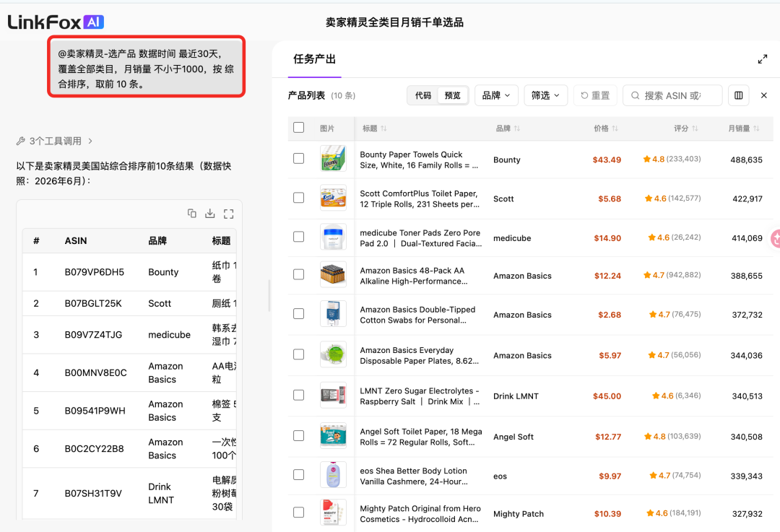Click the $43.49 price value
This screenshot has width=780, height=532.
pos(607,160)
